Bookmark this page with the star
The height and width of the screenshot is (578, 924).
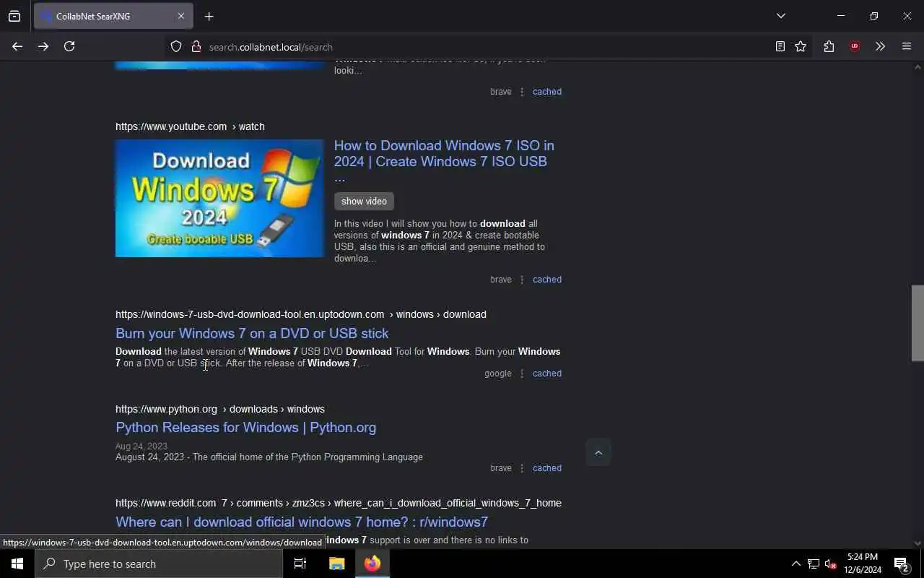click(x=801, y=46)
